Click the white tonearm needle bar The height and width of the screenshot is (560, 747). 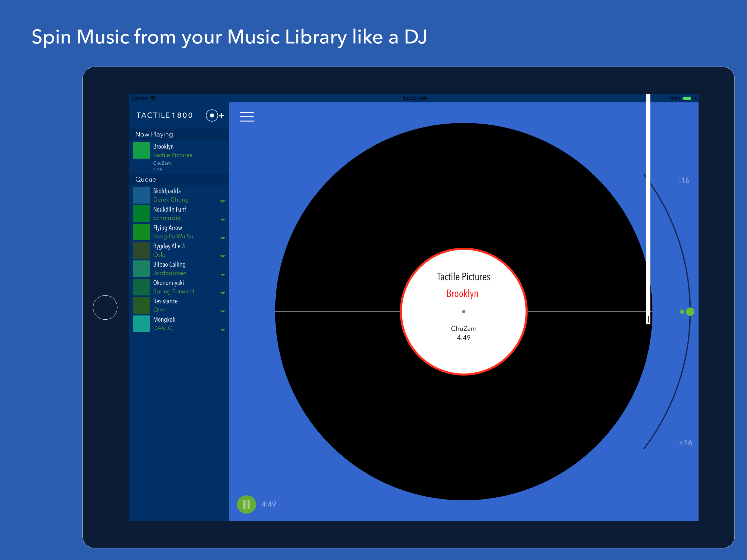[648, 209]
